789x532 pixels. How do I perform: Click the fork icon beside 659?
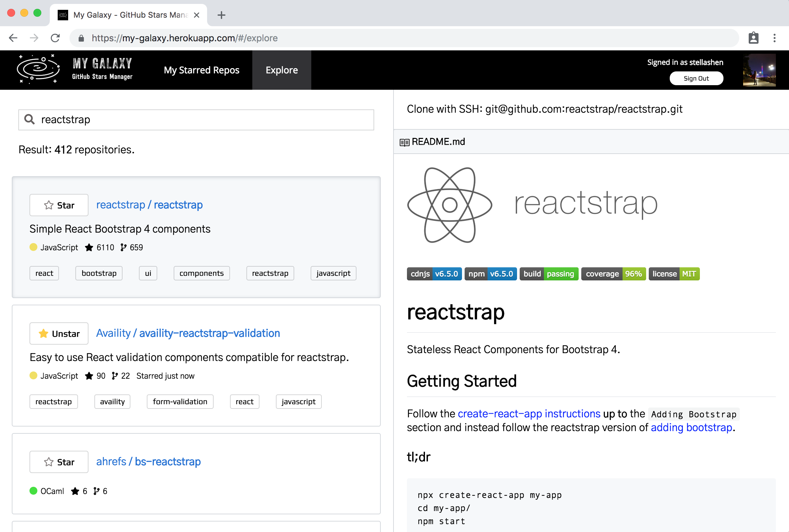pos(124,247)
